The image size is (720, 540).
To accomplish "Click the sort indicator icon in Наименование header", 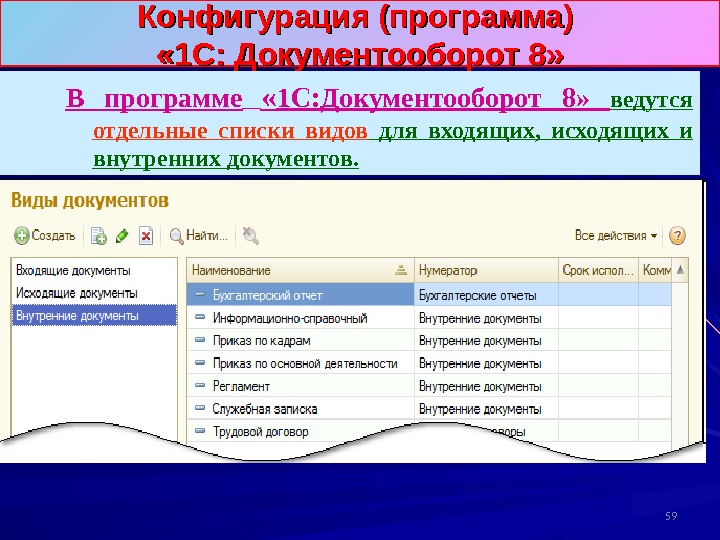I will (401, 270).
